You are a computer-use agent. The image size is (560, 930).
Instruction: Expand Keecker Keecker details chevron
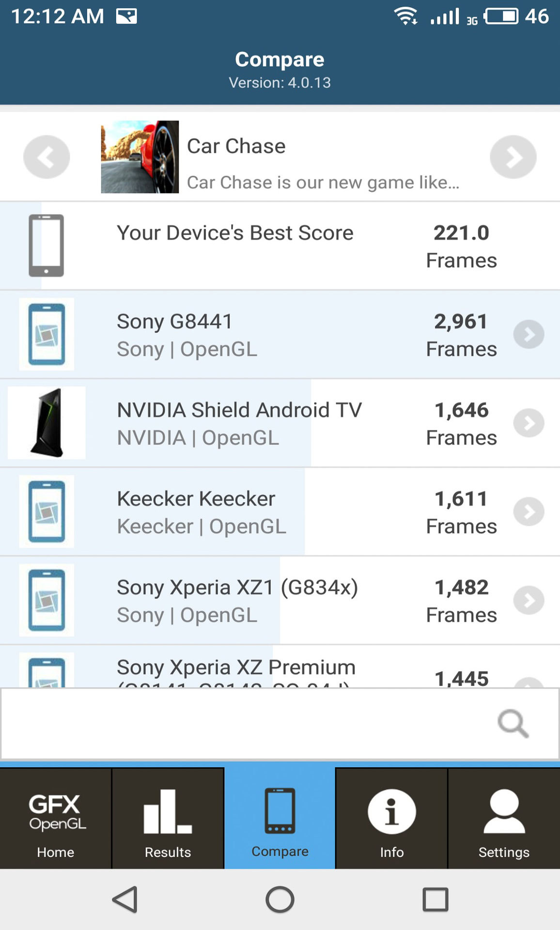pyautogui.click(x=529, y=511)
